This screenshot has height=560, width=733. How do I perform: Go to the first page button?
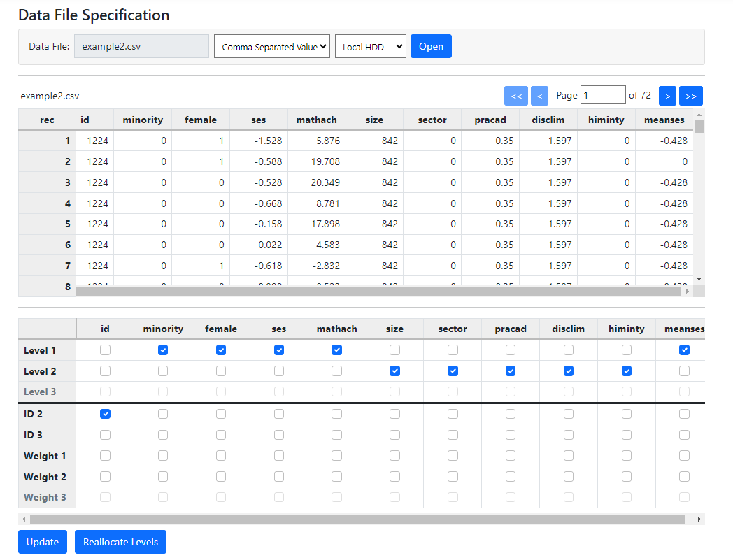click(515, 96)
